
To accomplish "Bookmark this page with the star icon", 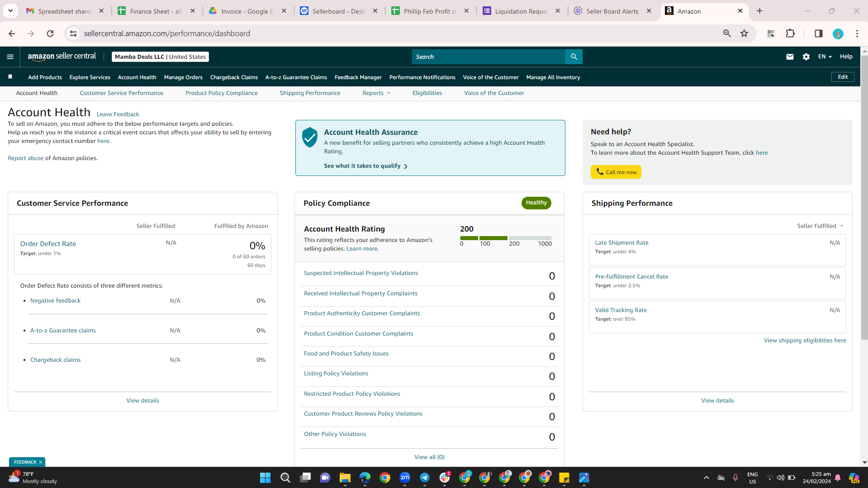I will (x=744, y=33).
